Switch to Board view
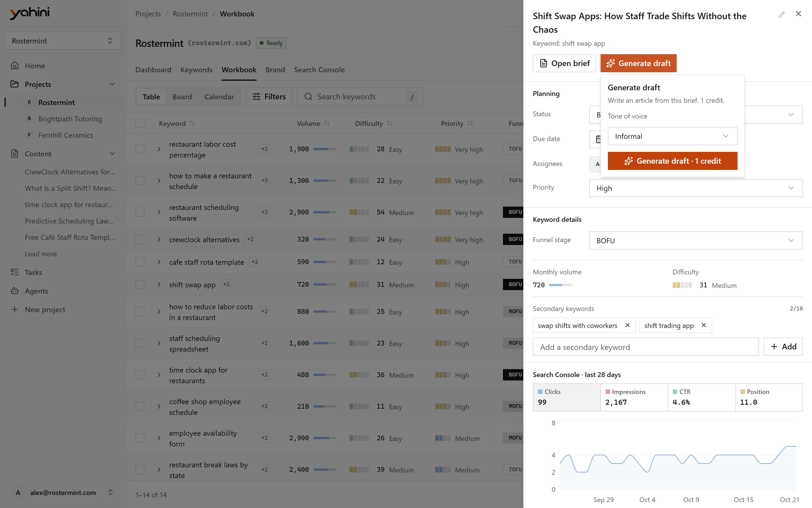Viewport: 812px width, 508px height. [x=182, y=97]
